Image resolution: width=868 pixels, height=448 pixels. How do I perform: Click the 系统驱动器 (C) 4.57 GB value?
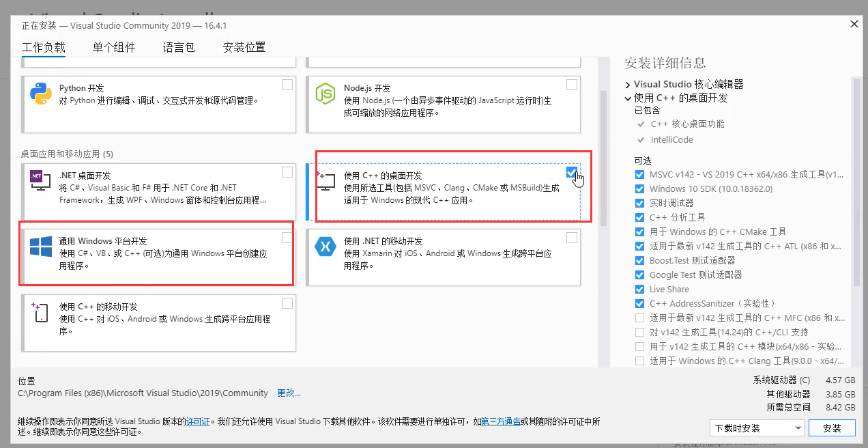click(x=840, y=380)
